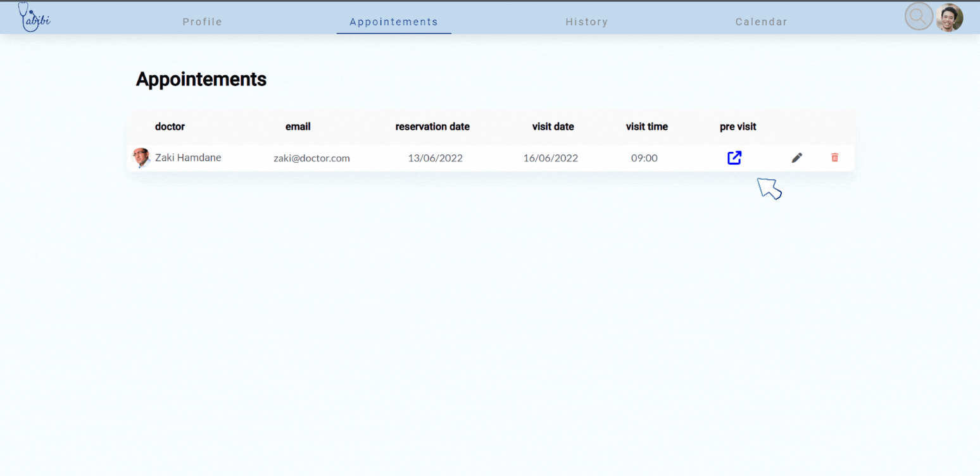This screenshot has width=980, height=476.
Task: Switch to the History tab
Action: (x=586, y=22)
